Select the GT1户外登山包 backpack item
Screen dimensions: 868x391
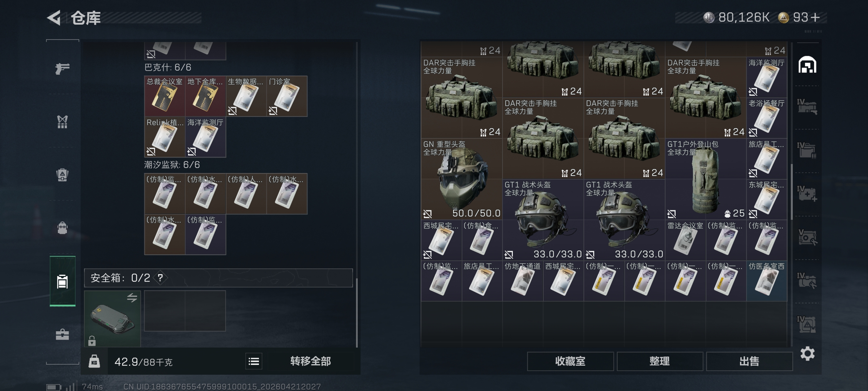(x=706, y=179)
